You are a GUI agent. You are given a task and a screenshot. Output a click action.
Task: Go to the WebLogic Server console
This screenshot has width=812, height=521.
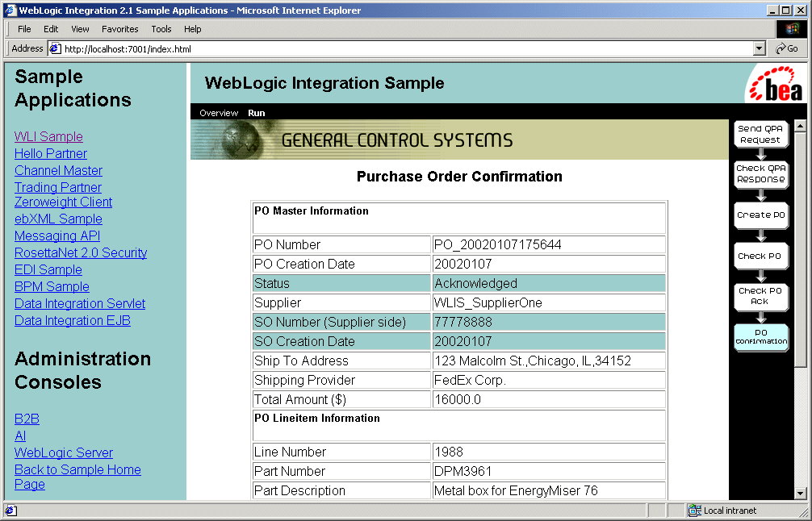pyautogui.click(x=64, y=452)
